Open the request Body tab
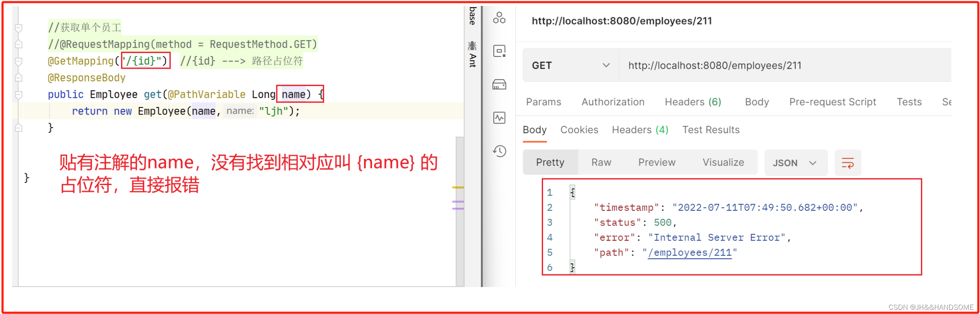Screen dimensions: 980x314 757,102
